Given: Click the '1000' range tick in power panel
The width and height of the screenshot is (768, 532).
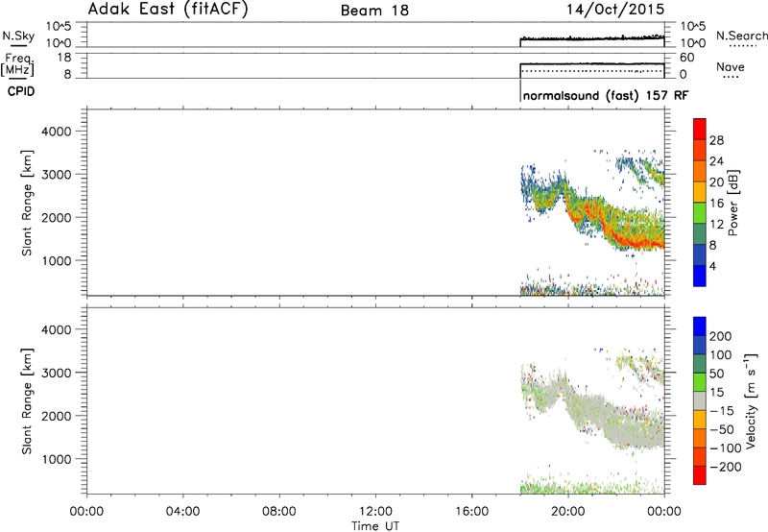Looking at the screenshot, I should tap(57, 260).
